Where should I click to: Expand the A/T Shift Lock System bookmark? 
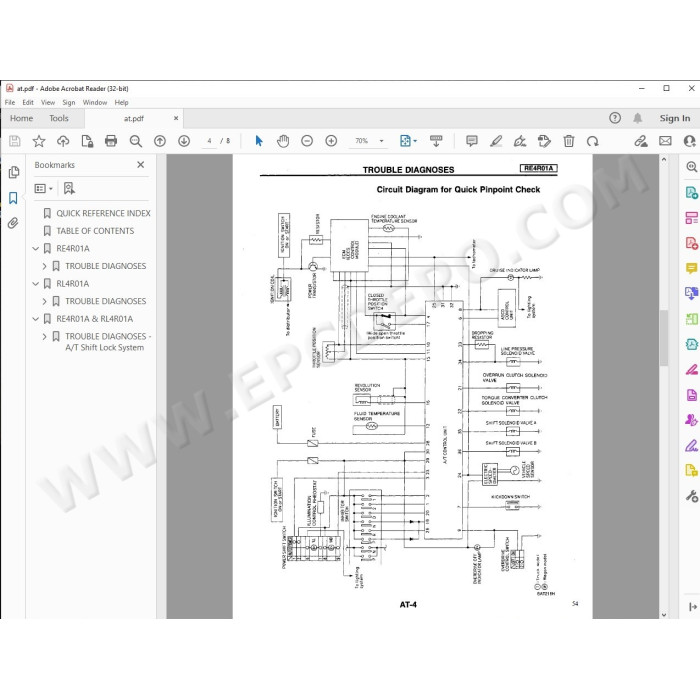click(44, 337)
